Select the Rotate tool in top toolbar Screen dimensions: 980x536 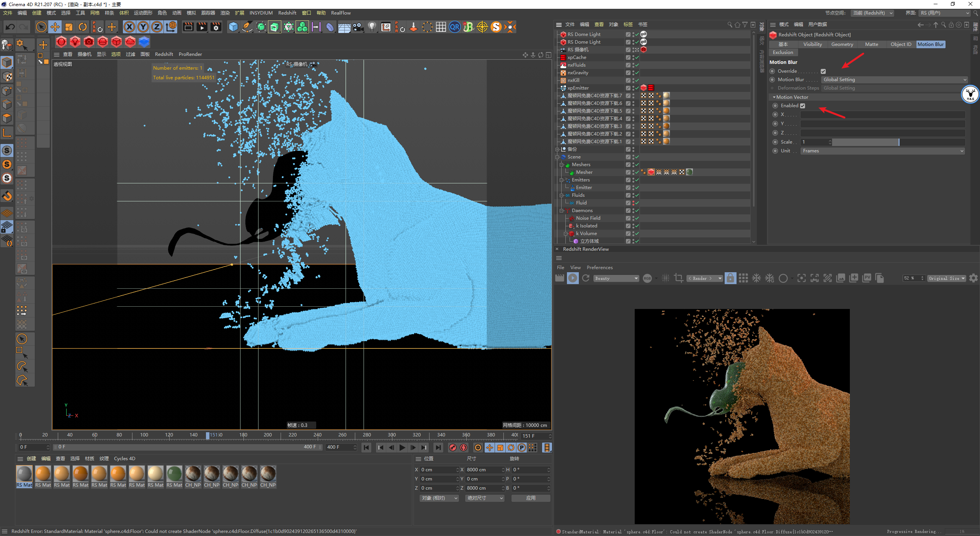point(83,27)
